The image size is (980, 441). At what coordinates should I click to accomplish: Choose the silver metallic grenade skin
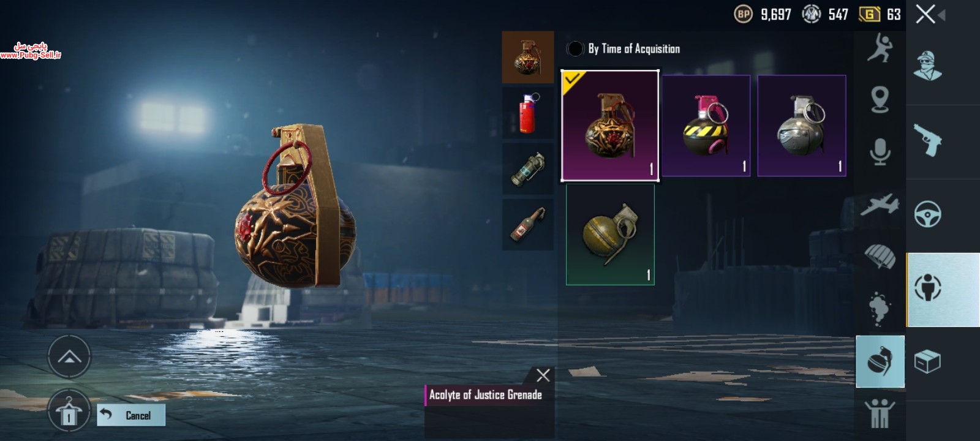click(802, 126)
